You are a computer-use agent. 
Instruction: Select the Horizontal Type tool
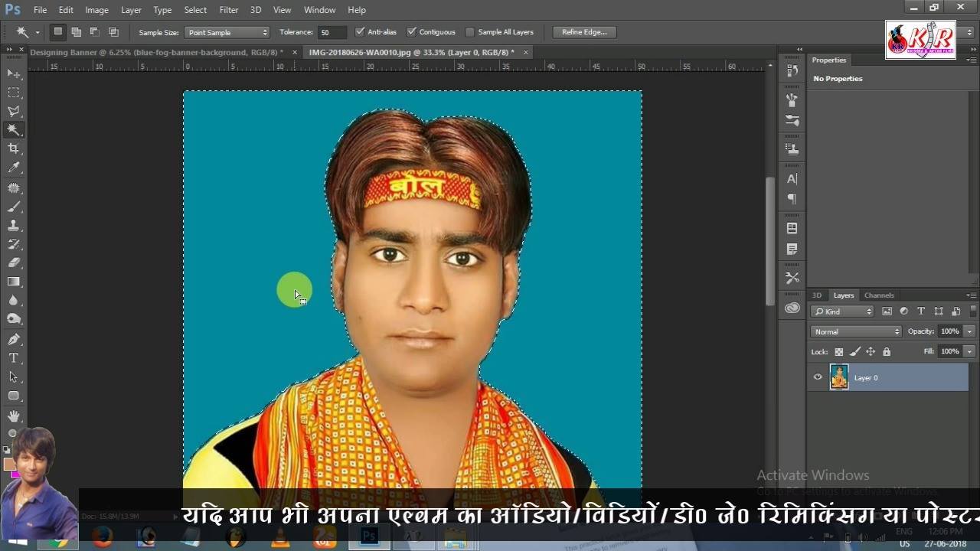click(x=14, y=358)
